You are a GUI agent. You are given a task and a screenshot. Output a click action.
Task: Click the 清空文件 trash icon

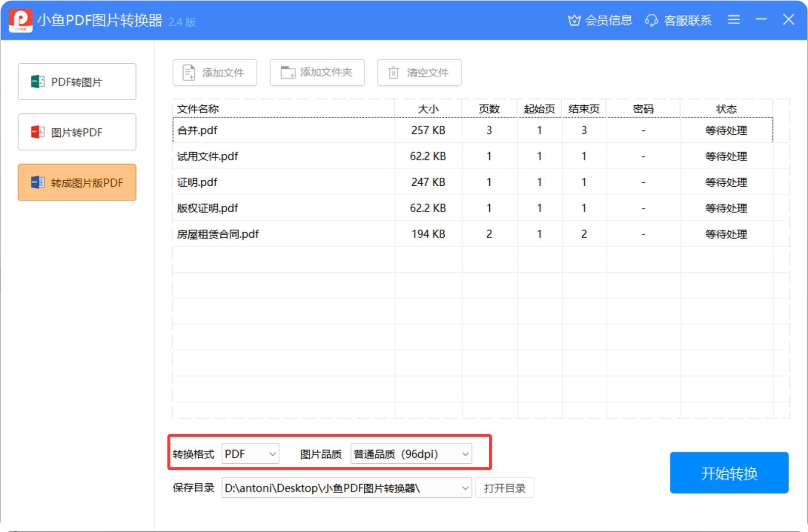point(393,73)
